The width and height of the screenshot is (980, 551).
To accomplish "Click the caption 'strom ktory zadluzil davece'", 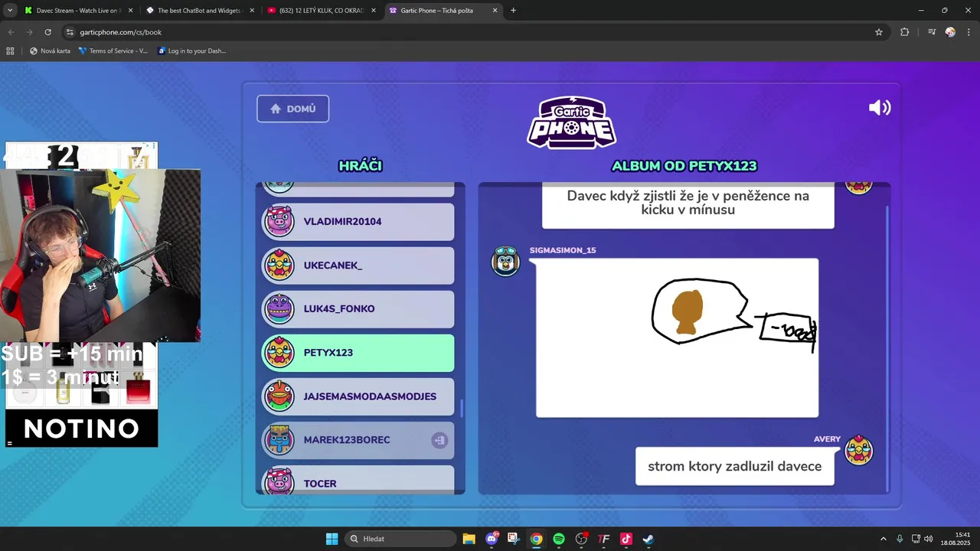I will 734,466.
